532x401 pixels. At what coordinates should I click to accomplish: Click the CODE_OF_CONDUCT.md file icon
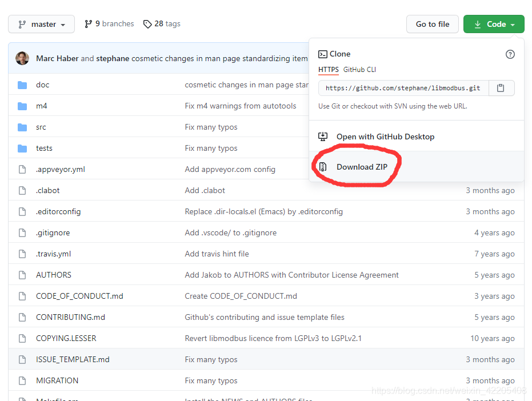click(x=22, y=296)
